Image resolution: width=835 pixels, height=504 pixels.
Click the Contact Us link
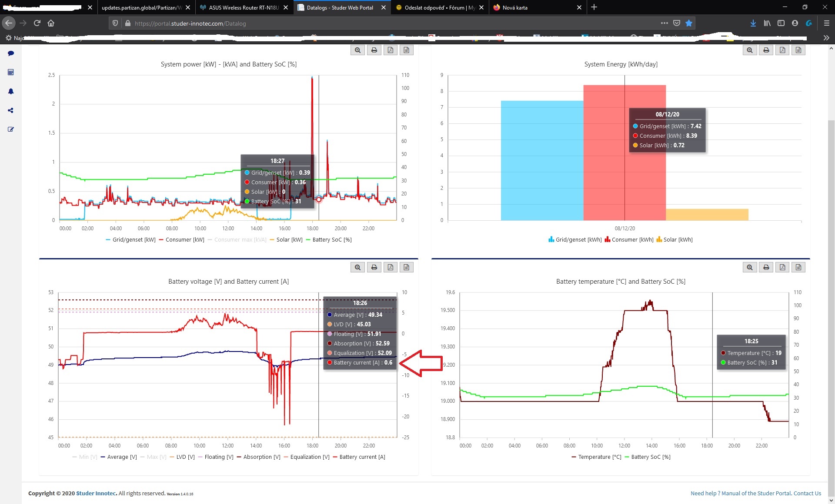tap(807, 493)
